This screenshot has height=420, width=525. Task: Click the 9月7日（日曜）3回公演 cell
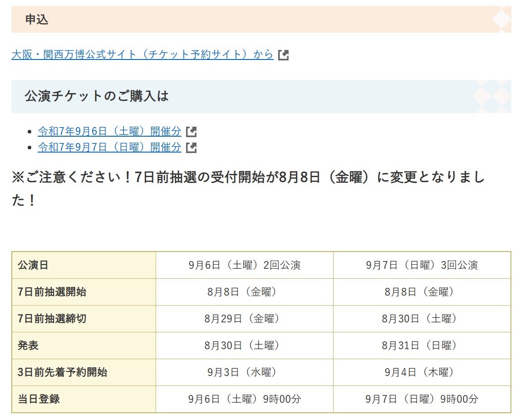[422, 265]
